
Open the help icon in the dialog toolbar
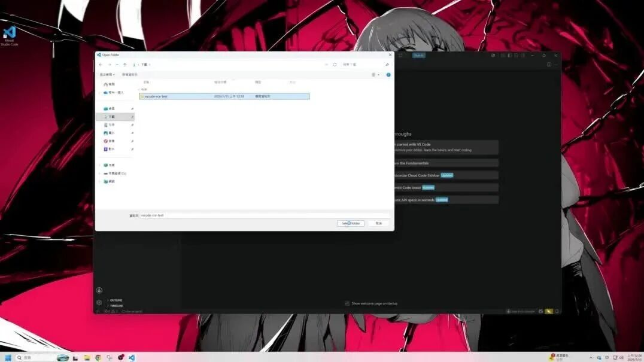(x=388, y=75)
